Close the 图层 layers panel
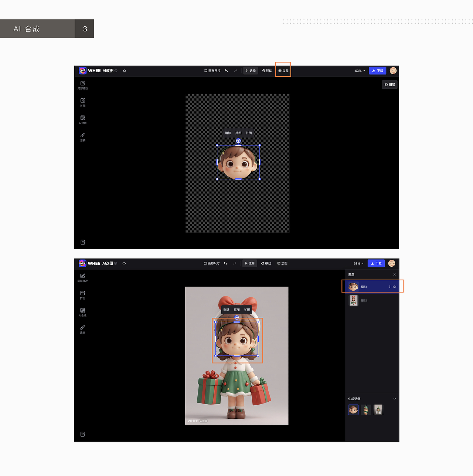Image resolution: width=473 pixels, height=476 pixels. pyautogui.click(x=394, y=275)
